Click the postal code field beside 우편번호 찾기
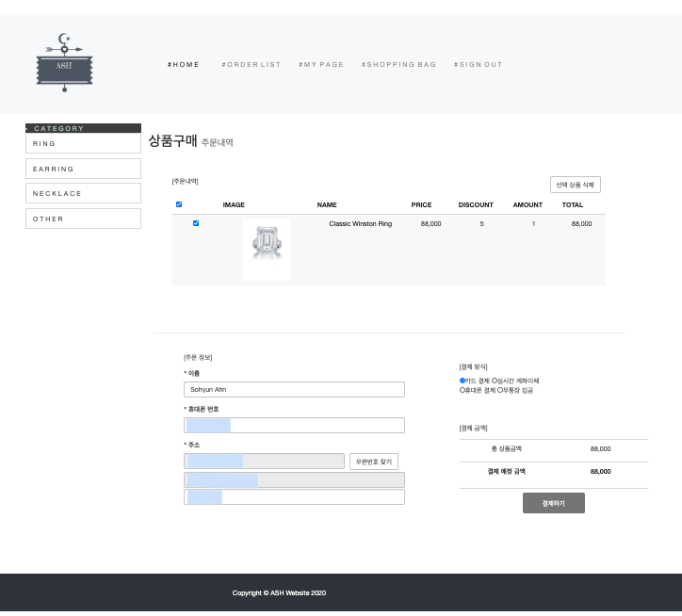 (x=264, y=462)
